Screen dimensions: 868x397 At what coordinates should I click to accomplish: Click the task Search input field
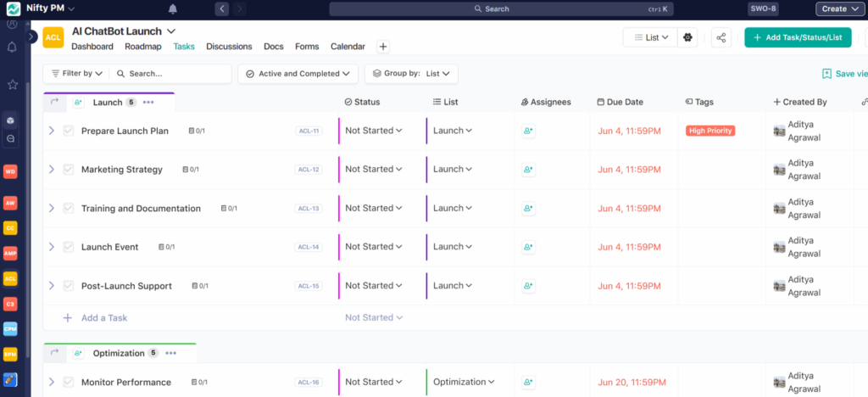click(171, 74)
